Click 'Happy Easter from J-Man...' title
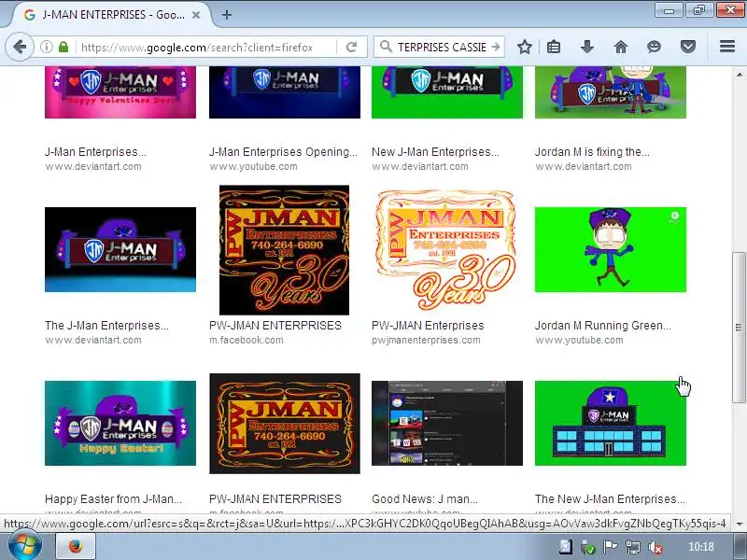This screenshot has height=560, width=747. click(x=113, y=499)
